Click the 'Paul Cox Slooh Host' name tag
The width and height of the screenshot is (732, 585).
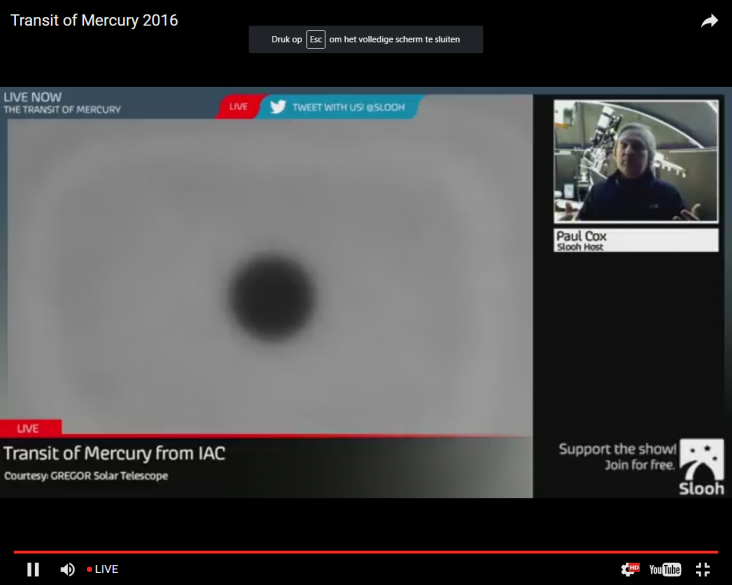636,240
